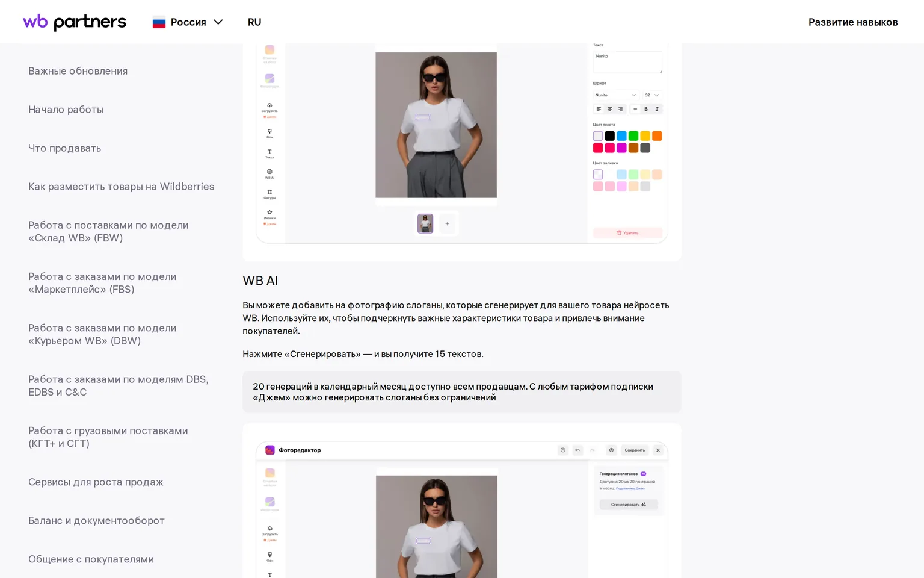
Task: Select the align left icon
Action: 599,109
